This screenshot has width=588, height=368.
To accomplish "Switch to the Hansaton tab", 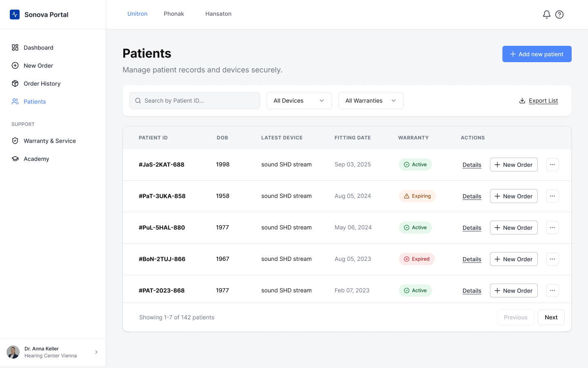I will click(x=218, y=14).
